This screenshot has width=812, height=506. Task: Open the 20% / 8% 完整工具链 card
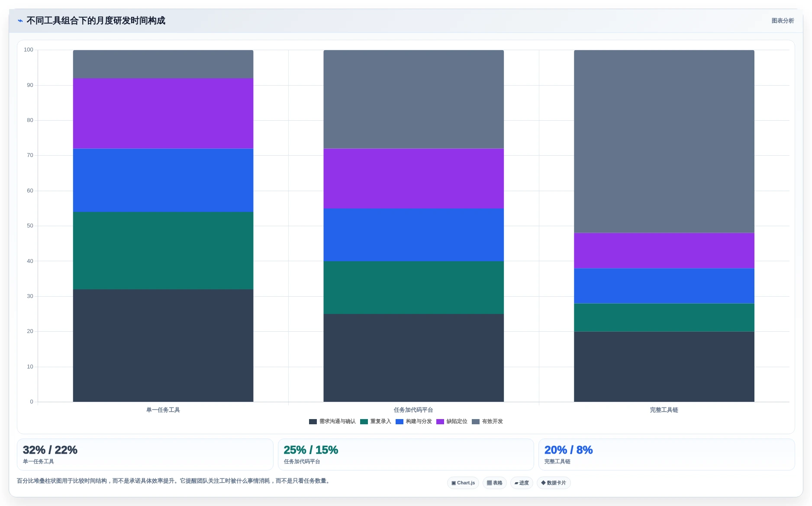(x=667, y=455)
